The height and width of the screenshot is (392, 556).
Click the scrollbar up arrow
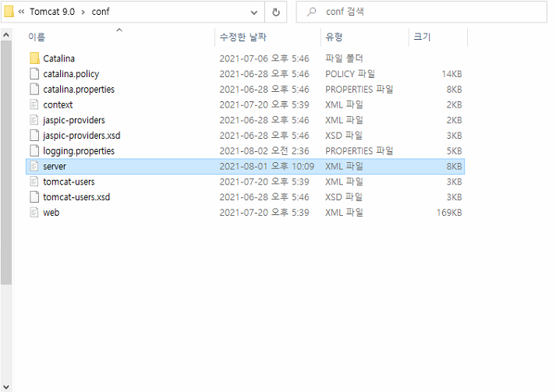point(6,35)
